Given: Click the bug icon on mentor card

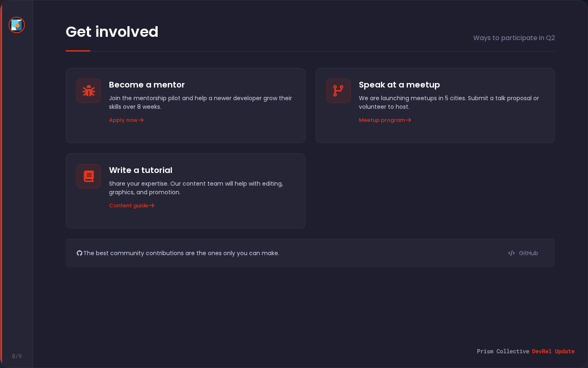Looking at the screenshot, I should (x=89, y=91).
